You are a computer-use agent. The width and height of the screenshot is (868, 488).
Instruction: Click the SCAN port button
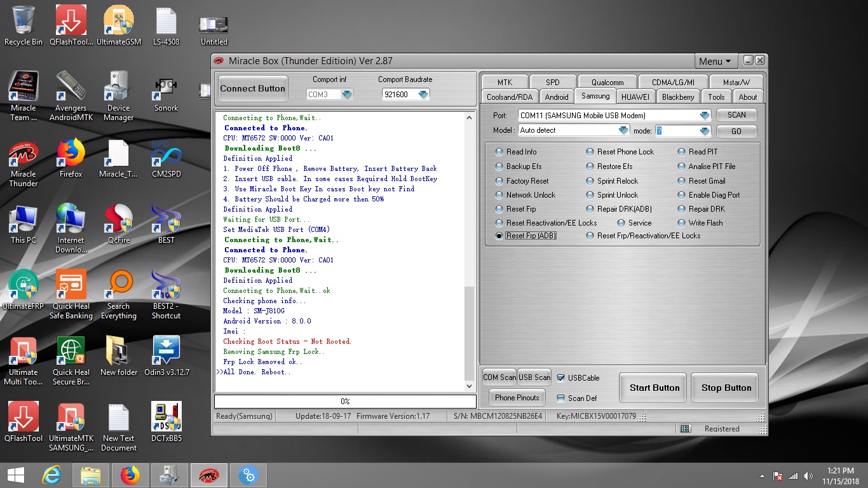[x=736, y=115]
